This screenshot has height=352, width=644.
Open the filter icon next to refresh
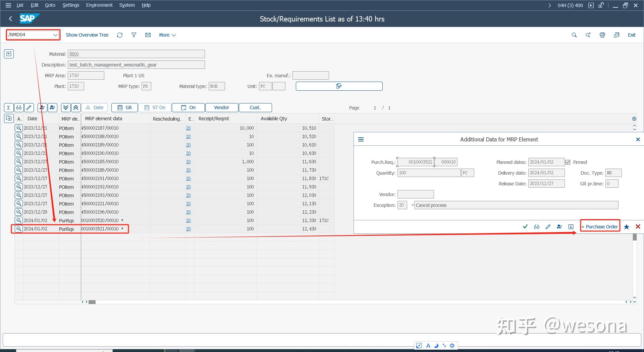click(134, 35)
